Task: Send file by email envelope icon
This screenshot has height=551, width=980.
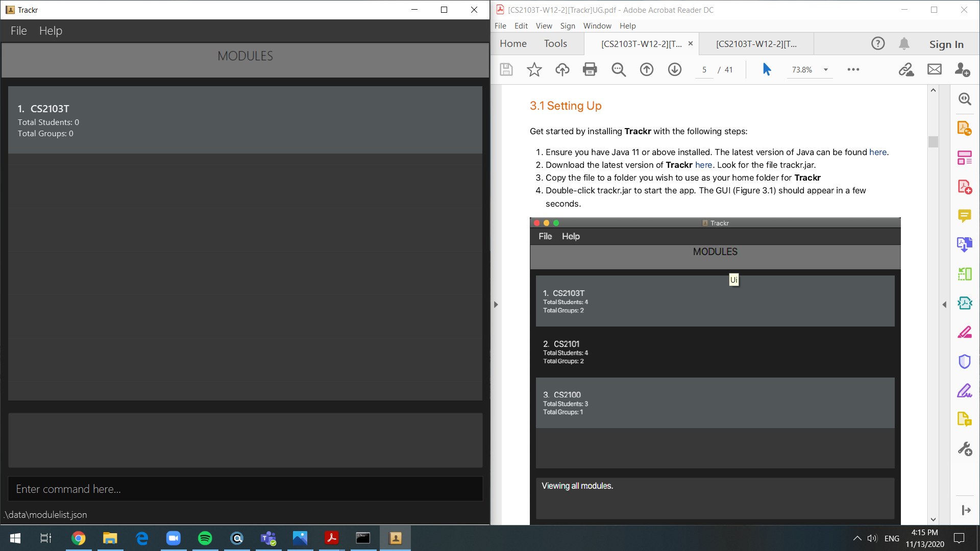Action: [x=934, y=69]
